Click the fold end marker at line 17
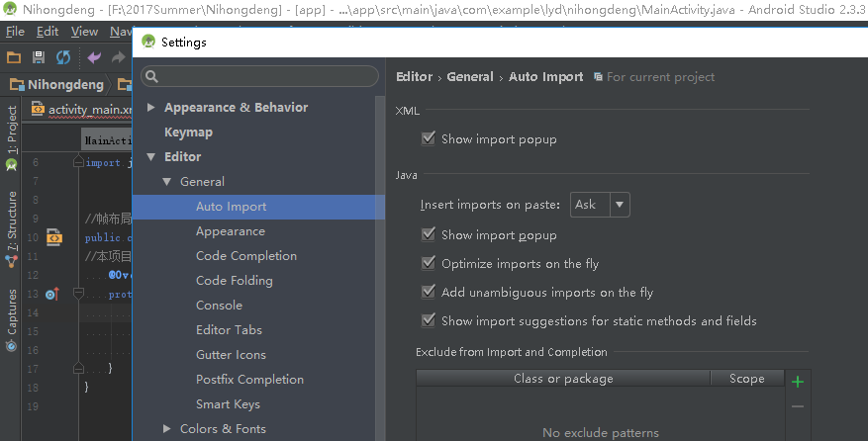Image resolution: width=868 pixels, height=441 pixels. point(78,368)
